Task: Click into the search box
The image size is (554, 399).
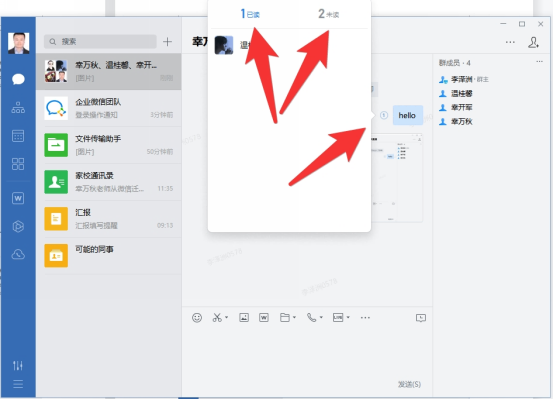Action: tap(100, 42)
